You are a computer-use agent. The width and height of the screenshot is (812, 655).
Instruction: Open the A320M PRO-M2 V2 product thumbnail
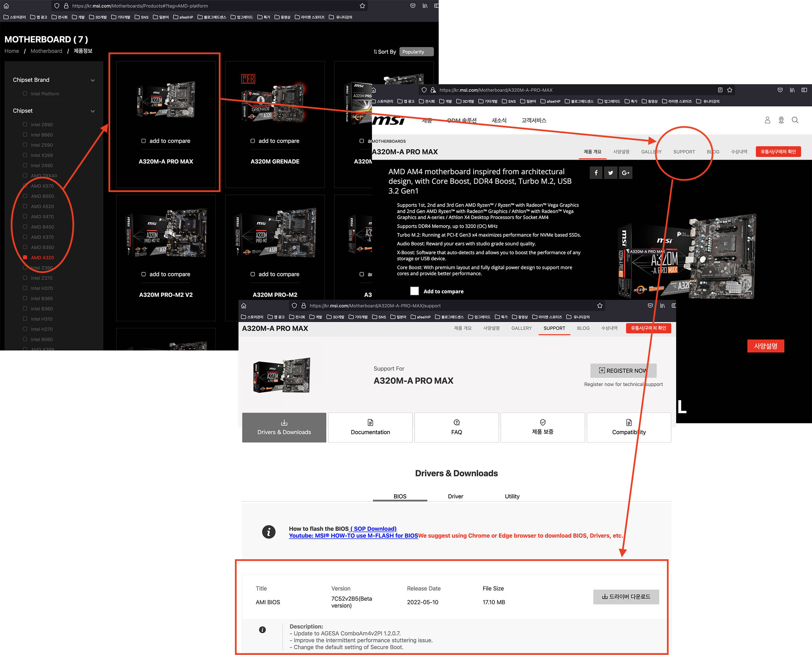166,233
